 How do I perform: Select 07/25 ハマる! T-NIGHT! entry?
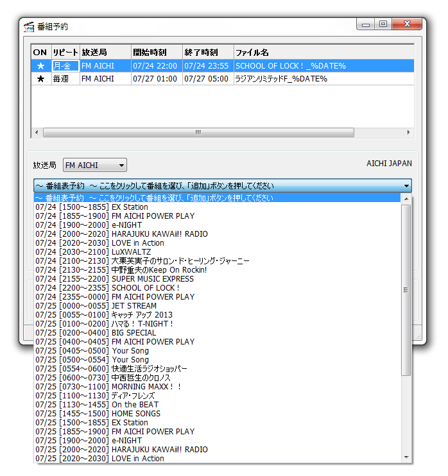coord(217,323)
